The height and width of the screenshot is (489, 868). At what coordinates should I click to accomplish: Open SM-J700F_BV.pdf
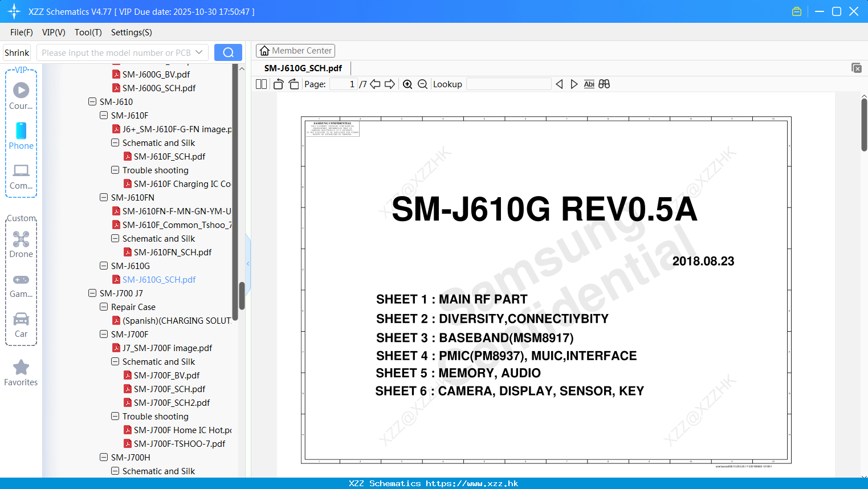(166, 375)
